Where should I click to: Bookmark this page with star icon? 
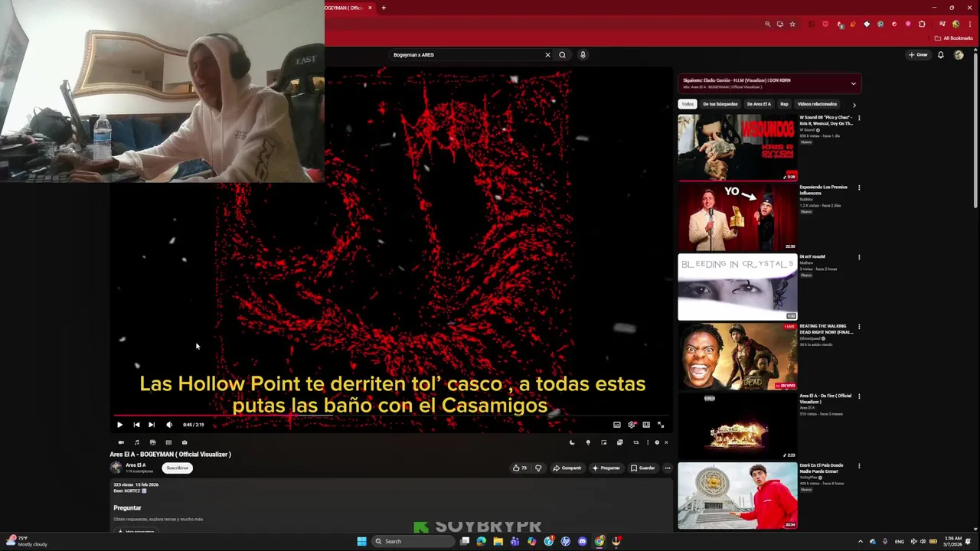[792, 24]
